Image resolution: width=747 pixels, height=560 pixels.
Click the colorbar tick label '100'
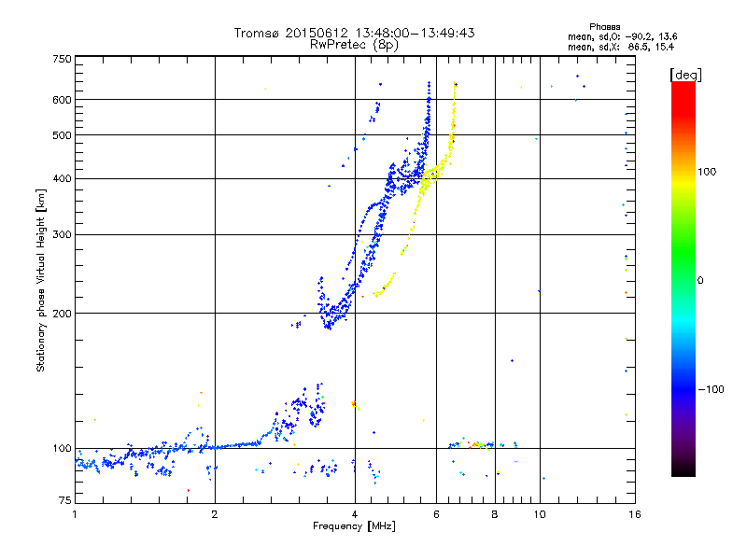click(707, 172)
